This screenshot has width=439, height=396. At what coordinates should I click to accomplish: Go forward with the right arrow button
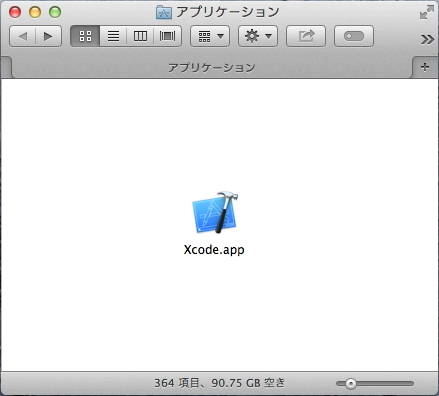point(49,36)
